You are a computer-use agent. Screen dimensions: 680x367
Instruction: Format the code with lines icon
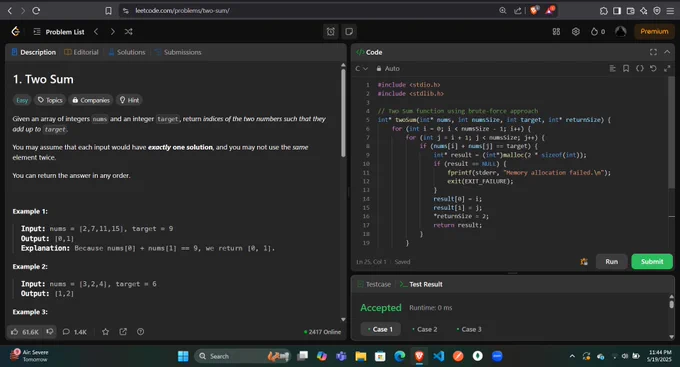(x=612, y=69)
